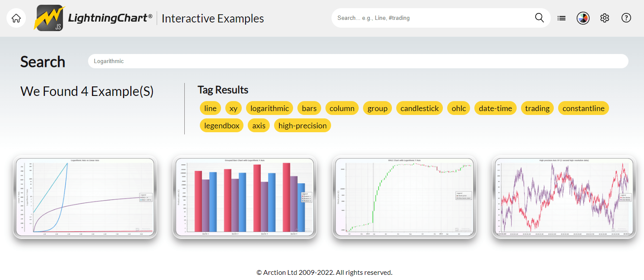
Task: Open the color theme wheel icon
Action: 583,18
